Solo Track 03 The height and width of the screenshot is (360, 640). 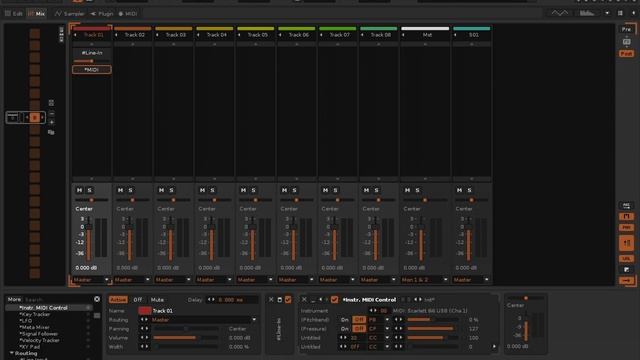pyautogui.click(x=171, y=190)
